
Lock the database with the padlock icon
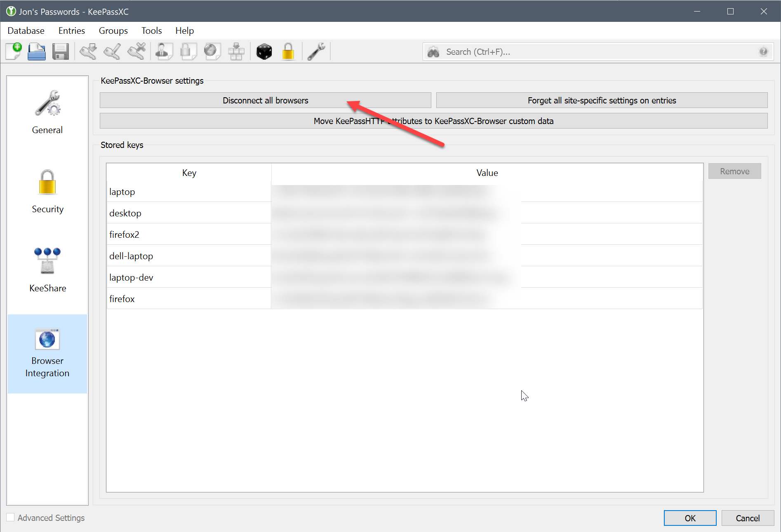click(288, 51)
